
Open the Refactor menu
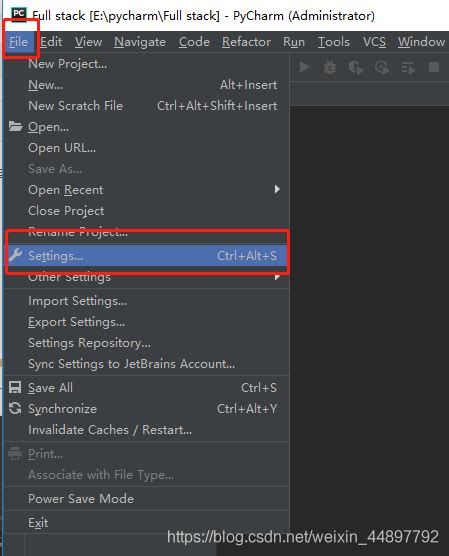pyautogui.click(x=246, y=42)
